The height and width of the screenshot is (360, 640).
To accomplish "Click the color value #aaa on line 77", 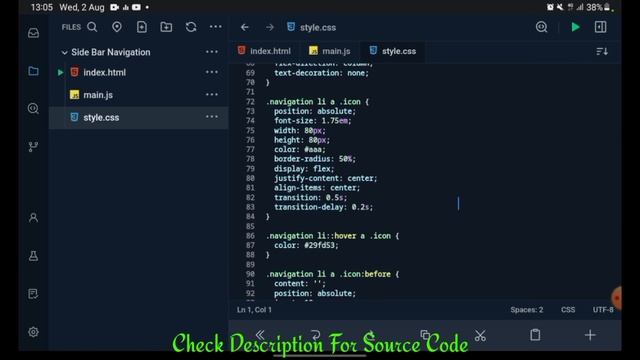I will click(x=313, y=149).
